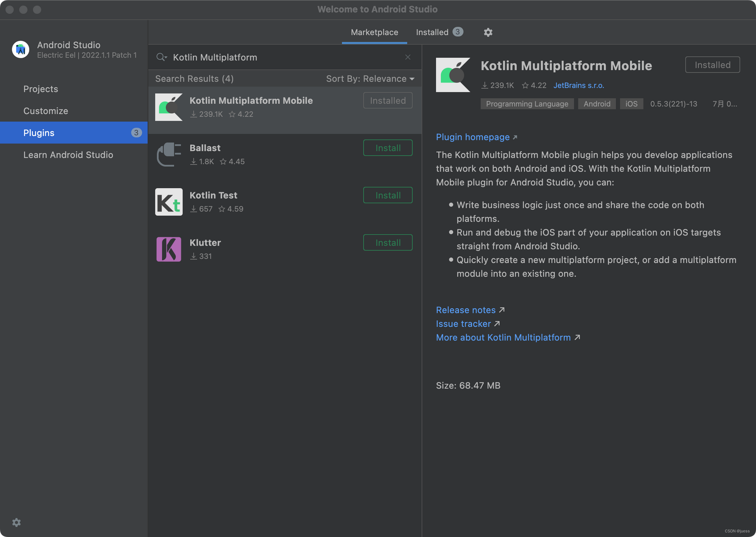The height and width of the screenshot is (537, 756).
Task: Click the Ballast plugin icon
Action: [x=169, y=154]
